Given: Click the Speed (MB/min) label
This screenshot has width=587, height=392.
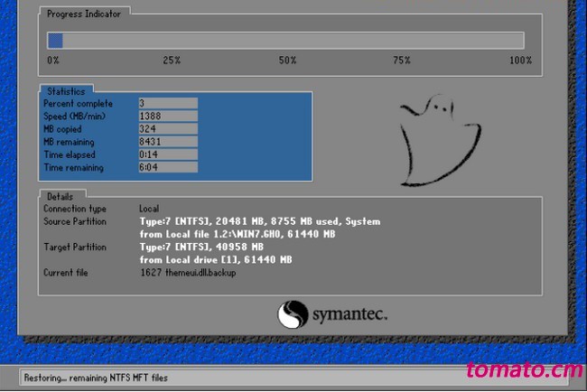Looking at the screenshot, I should [74, 117].
